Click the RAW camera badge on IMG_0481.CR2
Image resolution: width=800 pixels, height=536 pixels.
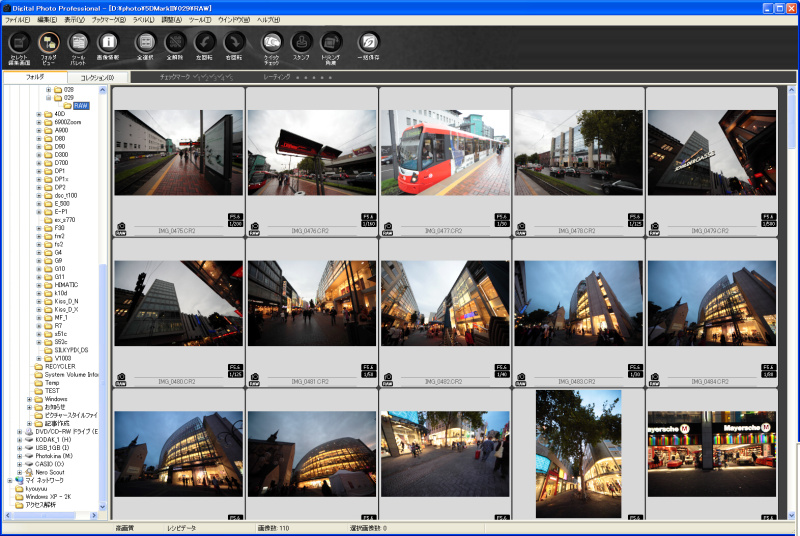coord(254,380)
